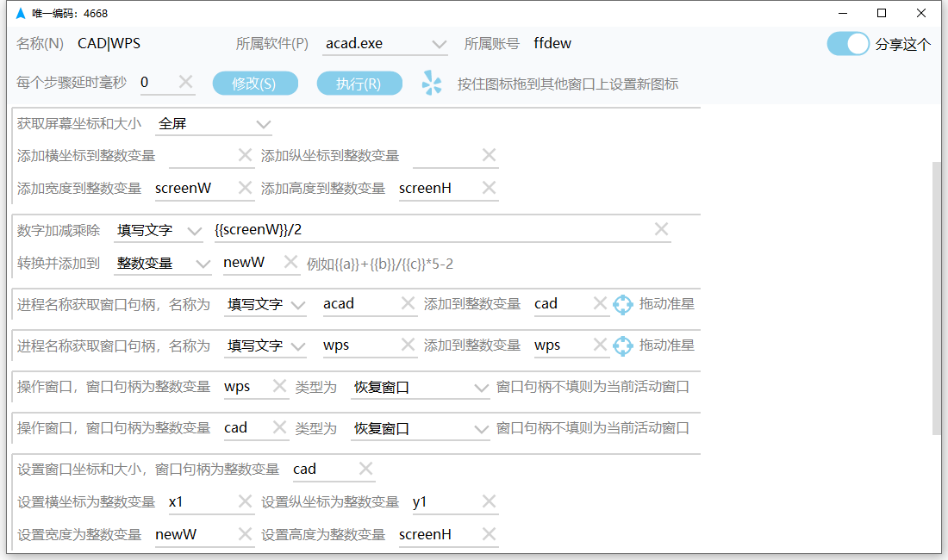Clear the newW variable name field
Viewport: 948px width, 560px height.
tap(290, 262)
